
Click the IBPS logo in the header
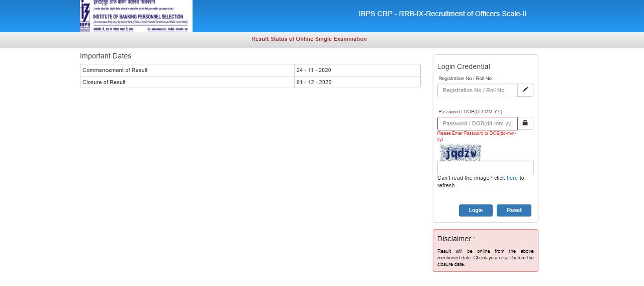(136, 16)
